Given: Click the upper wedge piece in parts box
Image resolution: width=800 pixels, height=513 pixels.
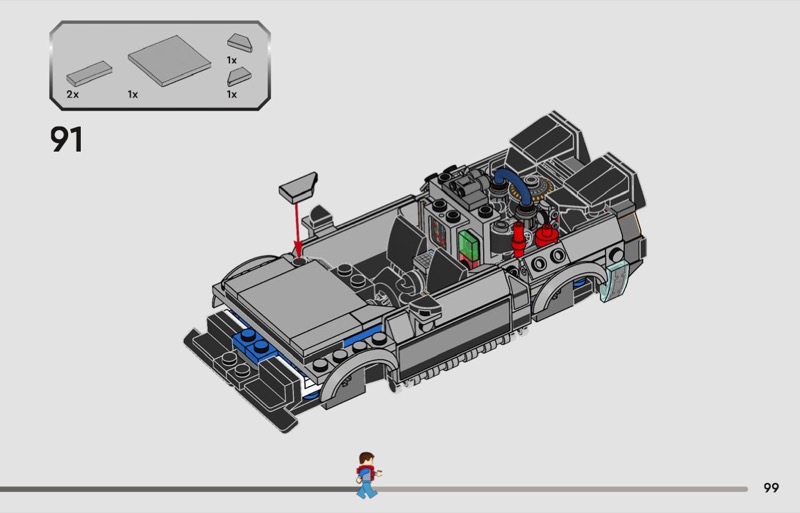Looking at the screenshot, I should [240, 42].
